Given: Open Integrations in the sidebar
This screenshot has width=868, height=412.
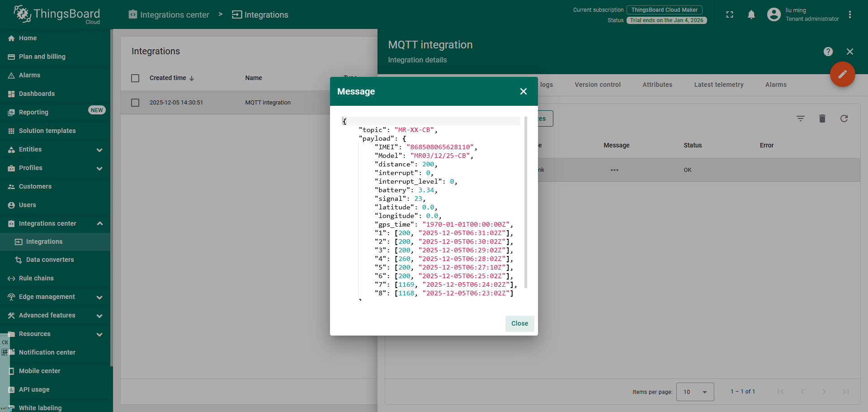Looking at the screenshot, I should pyautogui.click(x=55, y=242).
